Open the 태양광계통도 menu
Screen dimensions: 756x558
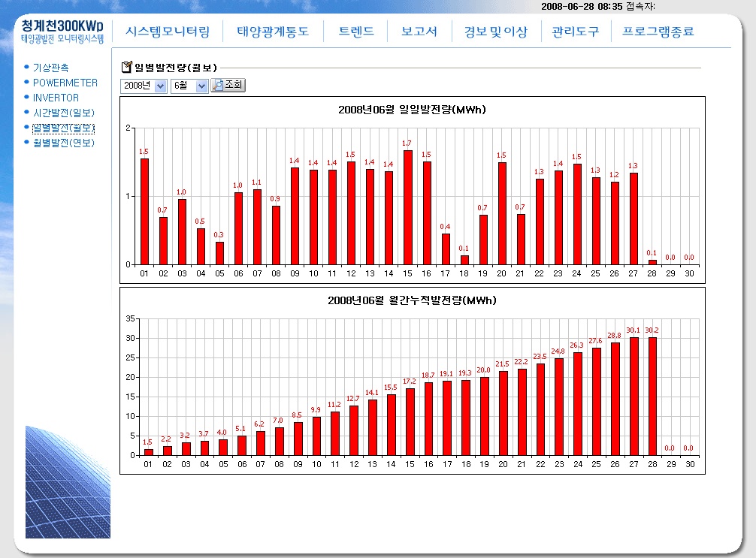point(273,32)
